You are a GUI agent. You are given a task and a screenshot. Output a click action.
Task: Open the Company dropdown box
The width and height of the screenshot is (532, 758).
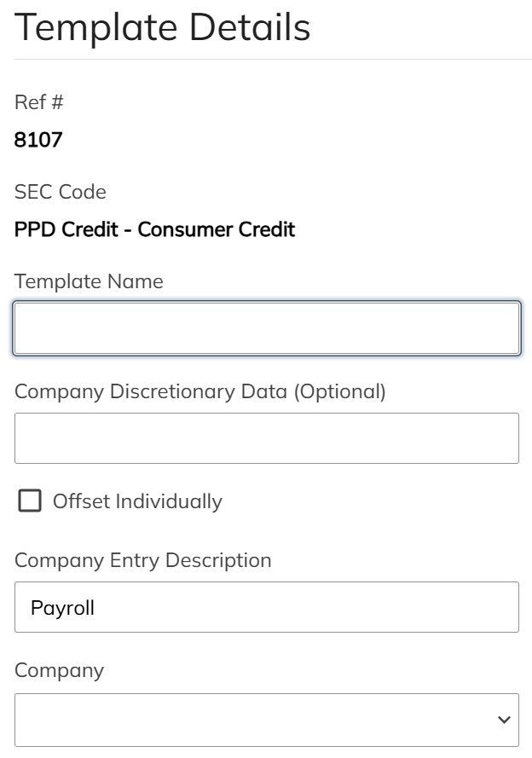tap(256, 720)
